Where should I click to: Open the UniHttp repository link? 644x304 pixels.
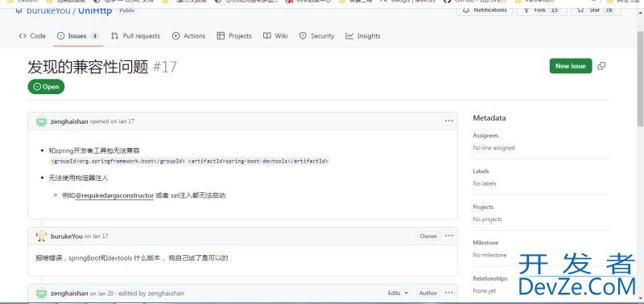point(94,10)
